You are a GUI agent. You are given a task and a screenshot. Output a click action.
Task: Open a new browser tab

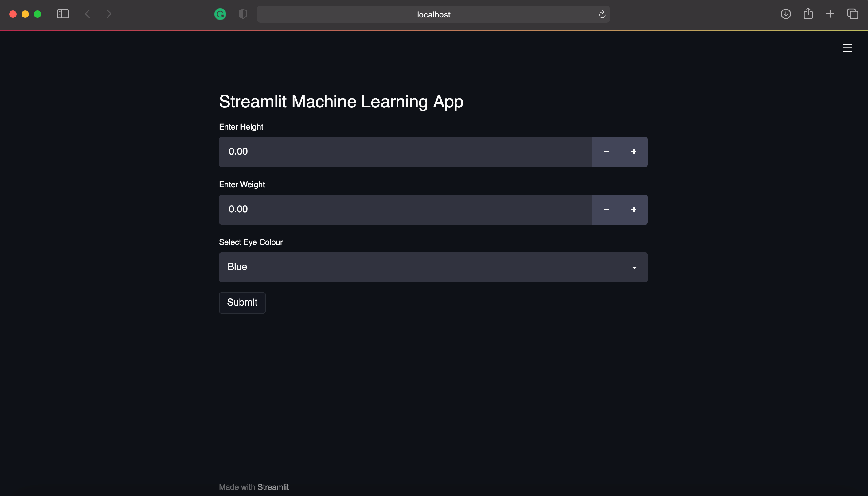click(830, 14)
